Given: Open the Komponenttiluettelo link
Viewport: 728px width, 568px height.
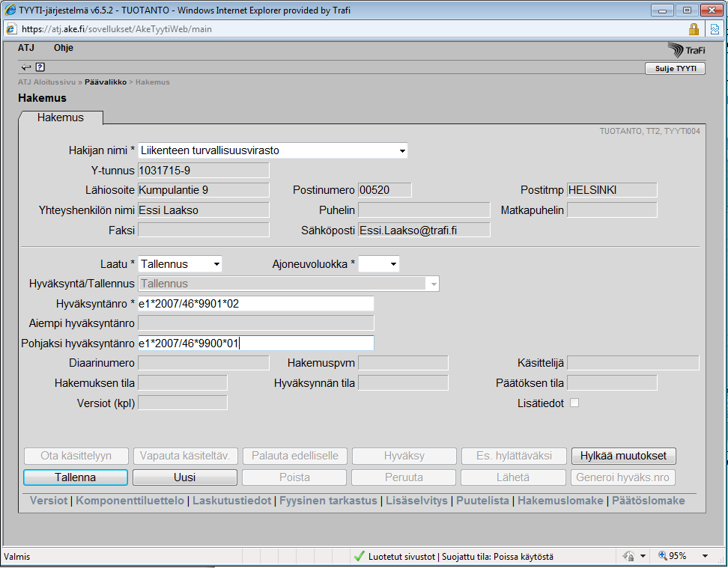Looking at the screenshot, I should (x=130, y=501).
